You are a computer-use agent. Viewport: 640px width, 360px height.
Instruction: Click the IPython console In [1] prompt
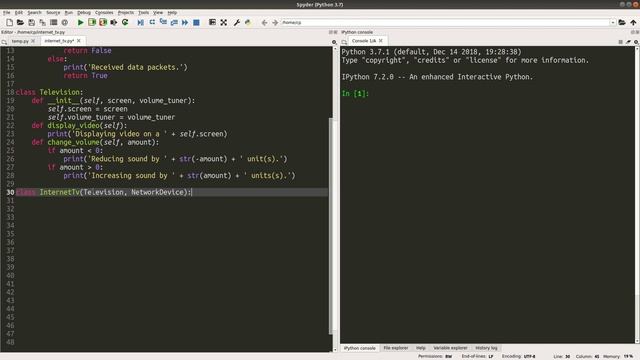tap(355, 93)
